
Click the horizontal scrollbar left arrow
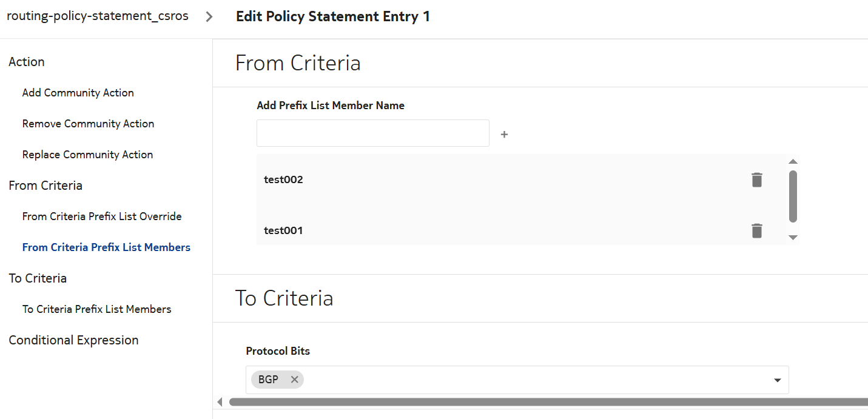click(x=220, y=402)
